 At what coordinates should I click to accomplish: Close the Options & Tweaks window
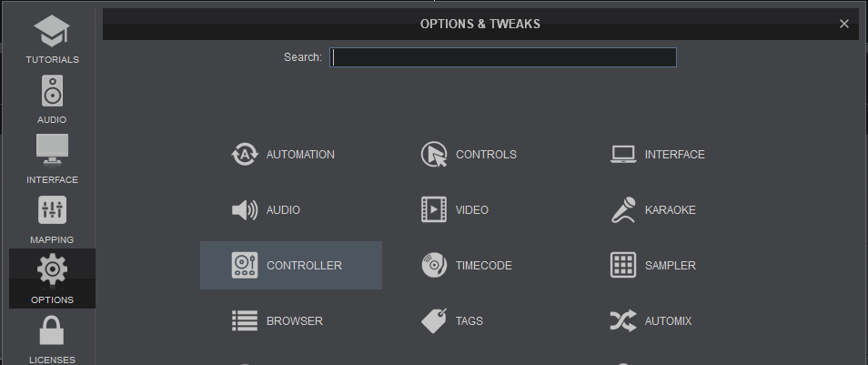844,24
